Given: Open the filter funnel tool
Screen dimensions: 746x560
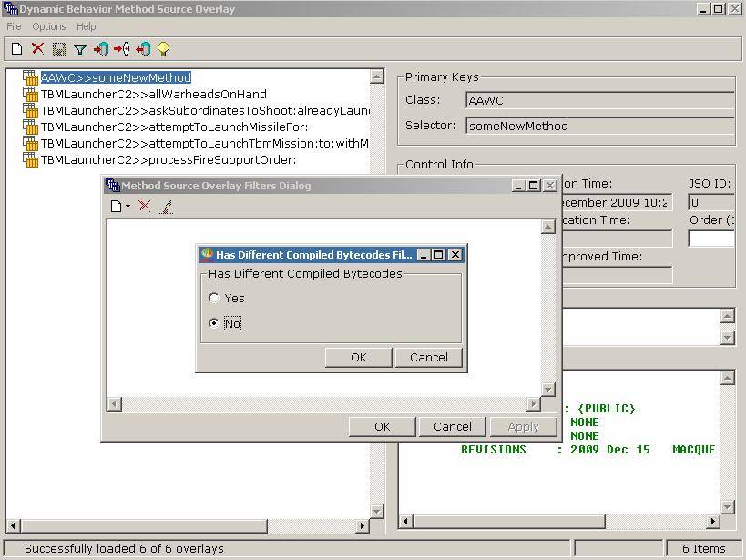Looking at the screenshot, I should tap(79, 49).
